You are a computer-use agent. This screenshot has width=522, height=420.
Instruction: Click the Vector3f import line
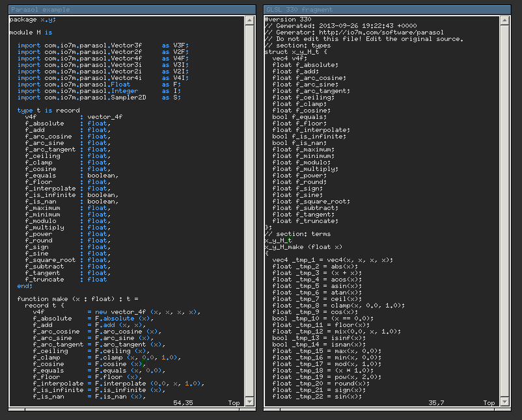[103, 46]
